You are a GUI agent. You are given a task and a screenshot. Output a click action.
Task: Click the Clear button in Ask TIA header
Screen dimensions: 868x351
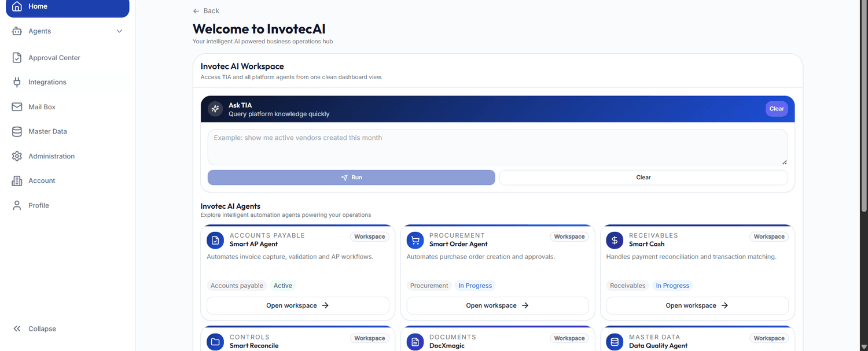[x=777, y=109]
